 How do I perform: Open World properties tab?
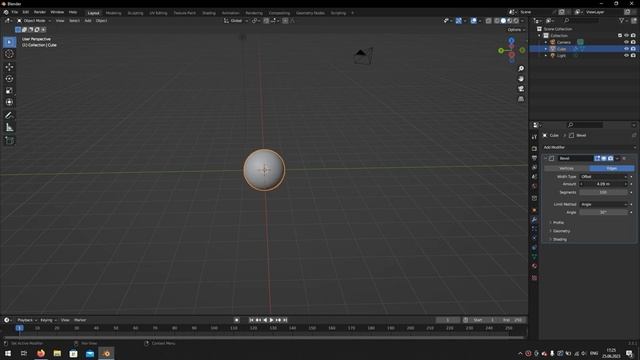pos(534,186)
